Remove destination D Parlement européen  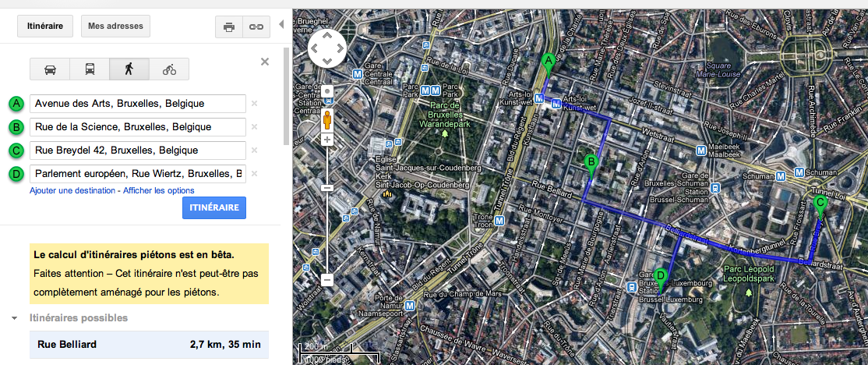[254, 173]
